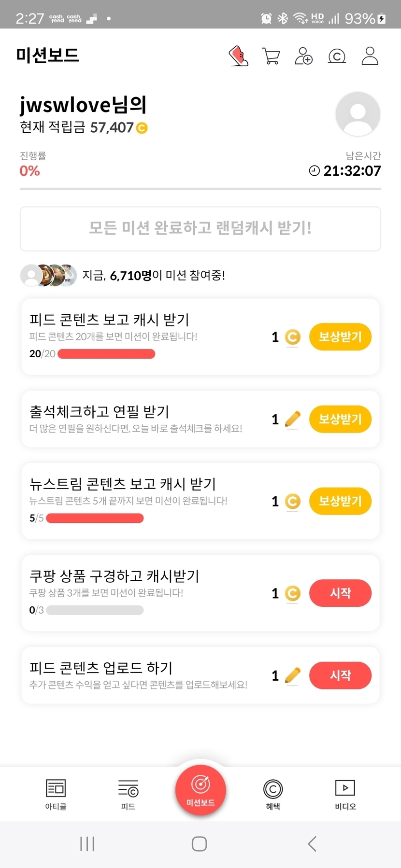
Task: Tap the 20/20 feed mission progress bar
Action: coord(106,354)
